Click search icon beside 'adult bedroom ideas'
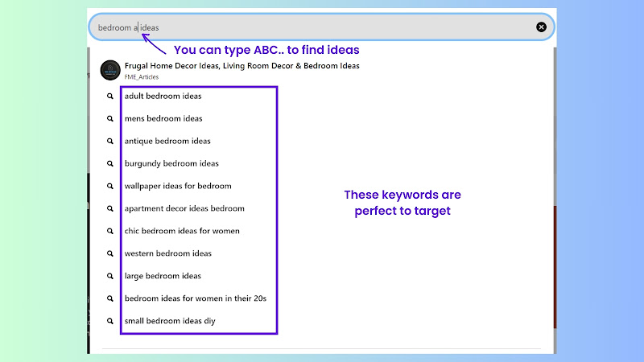 click(110, 96)
